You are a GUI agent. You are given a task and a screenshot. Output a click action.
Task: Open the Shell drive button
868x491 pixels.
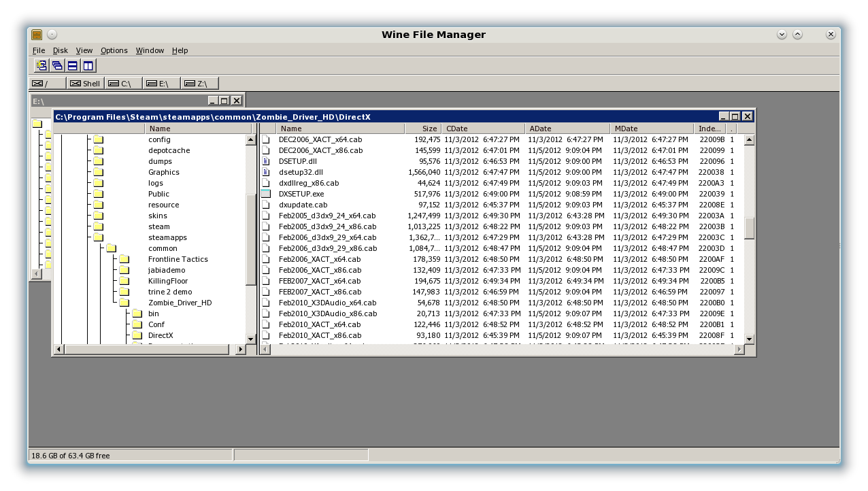tap(86, 84)
